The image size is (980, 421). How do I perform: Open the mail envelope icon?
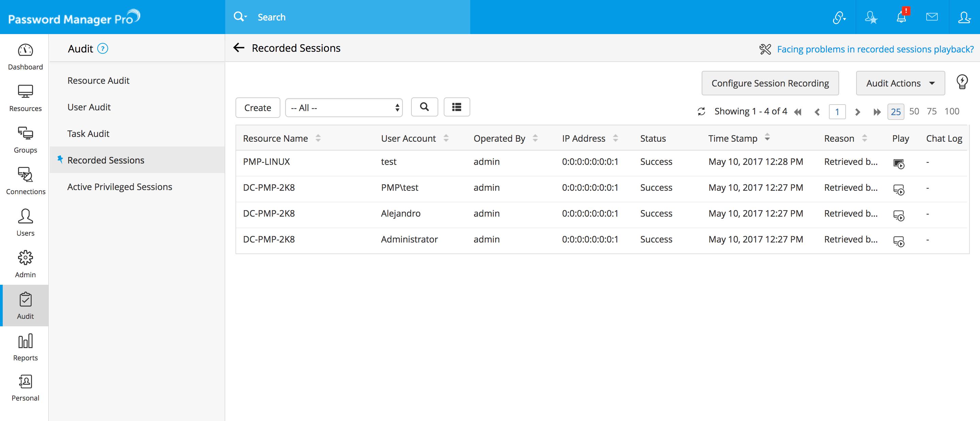click(x=932, y=17)
